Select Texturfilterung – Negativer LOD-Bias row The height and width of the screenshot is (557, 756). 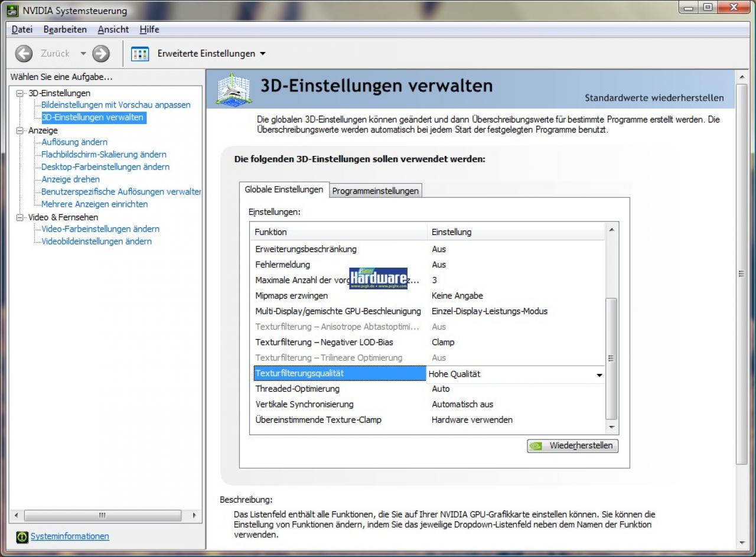pyautogui.click(x=428, y=343)
